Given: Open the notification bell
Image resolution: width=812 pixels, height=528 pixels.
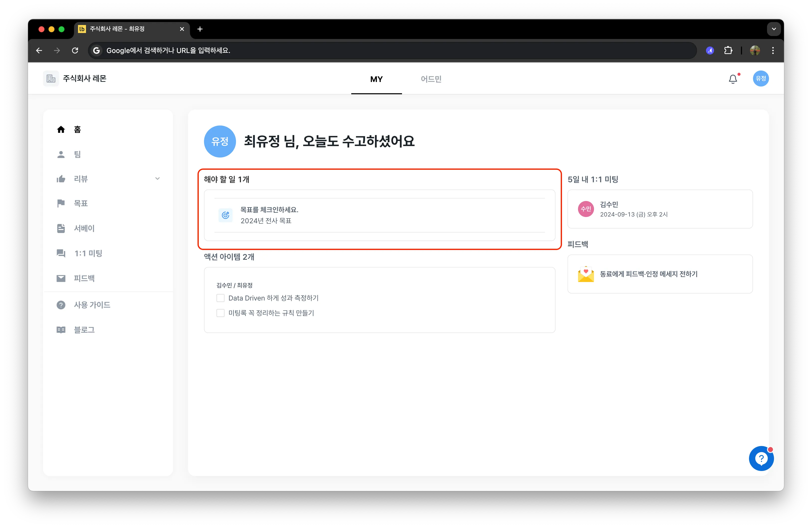Looking at the screenshot, I should pos(733,79).
